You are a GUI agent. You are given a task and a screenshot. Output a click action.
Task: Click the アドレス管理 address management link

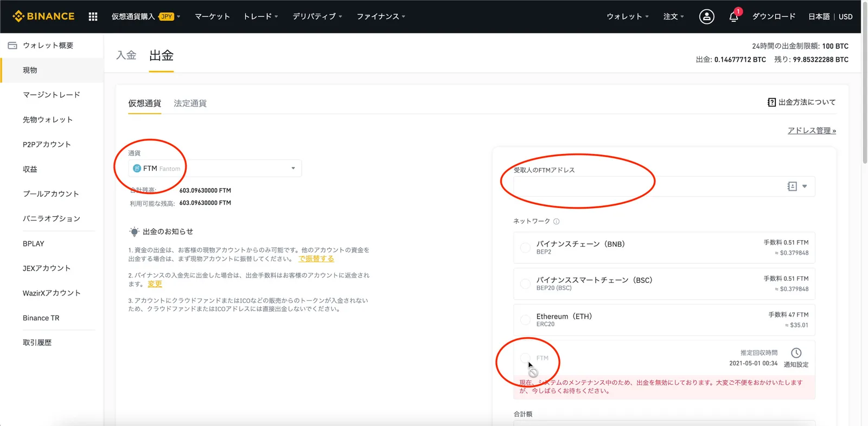pos(812,131)
